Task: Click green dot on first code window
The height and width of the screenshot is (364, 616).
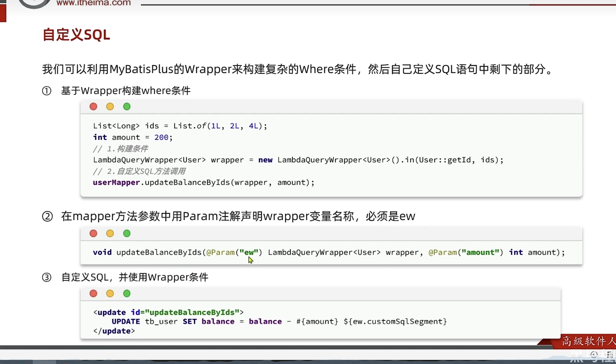Action: (x=127, y=107)
